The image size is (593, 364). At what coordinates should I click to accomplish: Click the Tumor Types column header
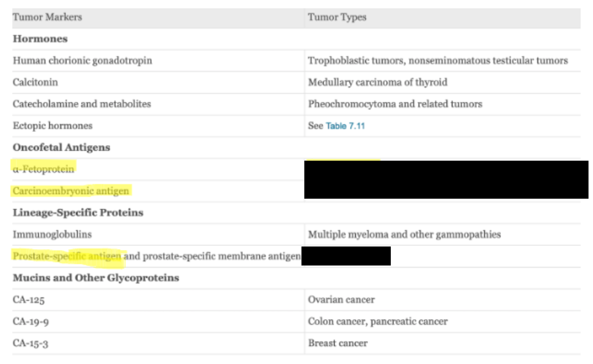tap(337, 17)
